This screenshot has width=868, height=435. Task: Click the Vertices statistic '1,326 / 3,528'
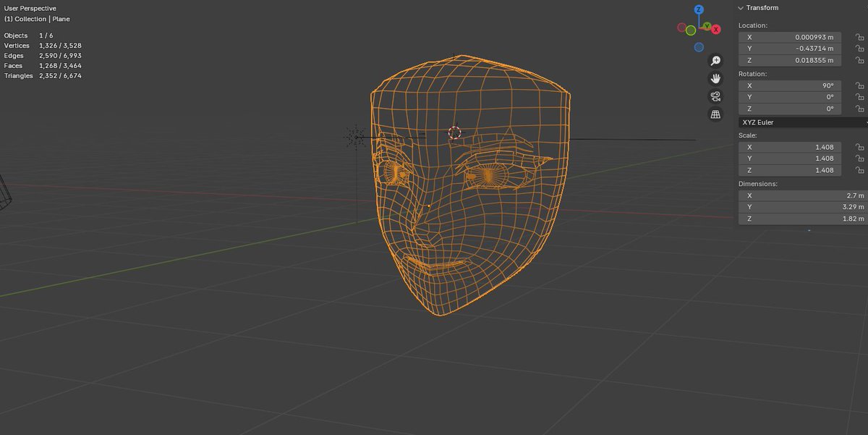coord(60,46)
